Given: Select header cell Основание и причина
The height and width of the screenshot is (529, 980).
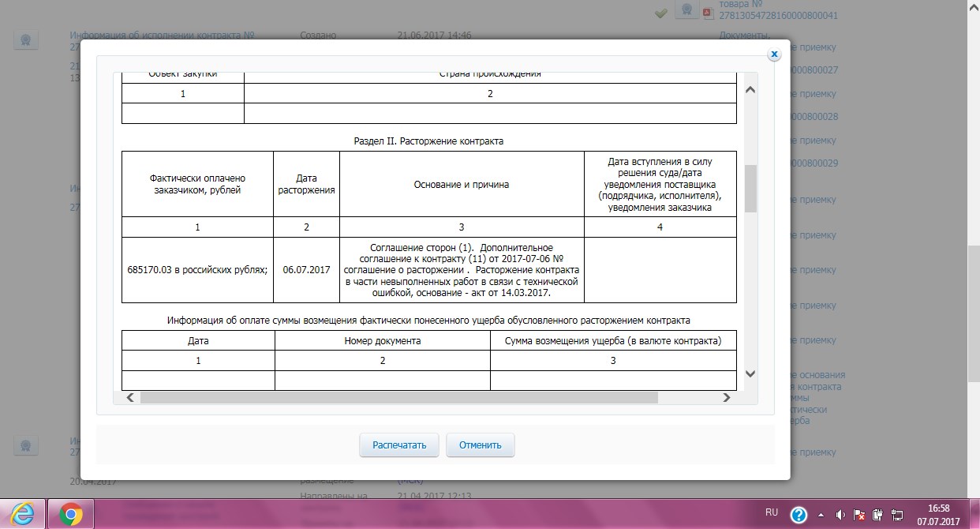Looking at the screenshot, I should (x=462, y=184).
